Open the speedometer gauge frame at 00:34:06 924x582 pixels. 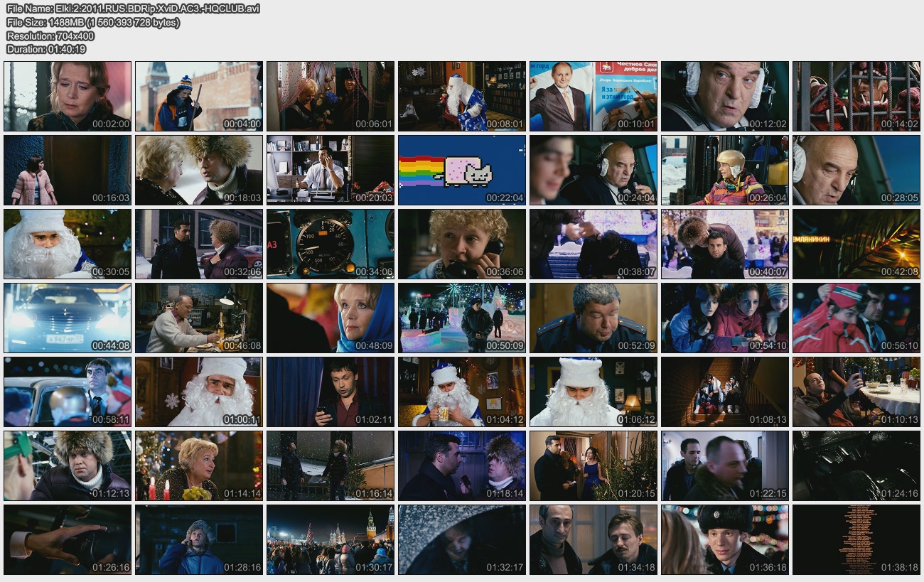click(x=331, y=244)
